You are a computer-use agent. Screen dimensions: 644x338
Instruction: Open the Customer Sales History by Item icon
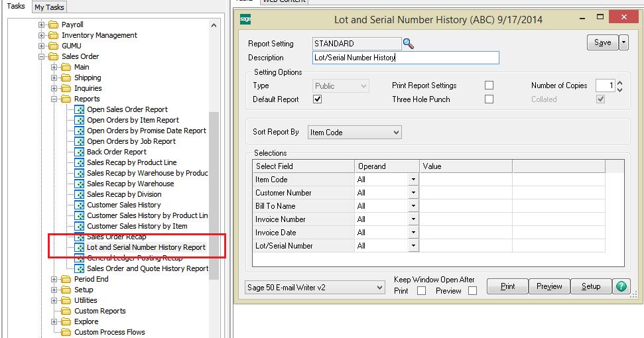pos(80,227)
